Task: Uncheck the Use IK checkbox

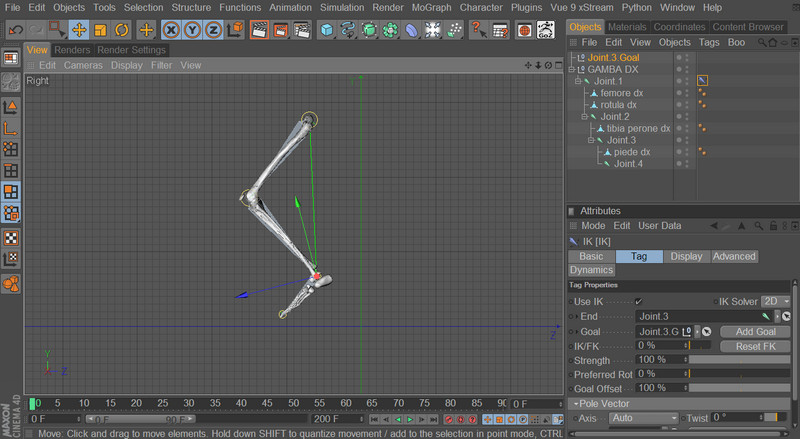Action: click(638, 301)
